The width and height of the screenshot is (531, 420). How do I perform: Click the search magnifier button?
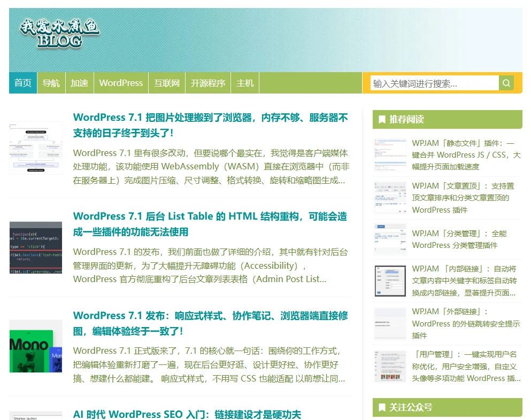506,83
